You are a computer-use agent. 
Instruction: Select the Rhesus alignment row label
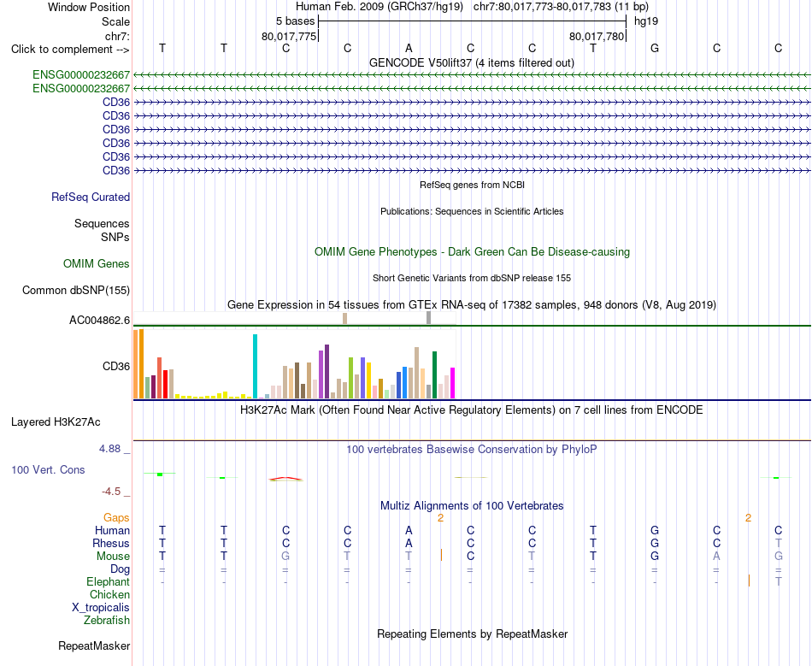[111, 543]
